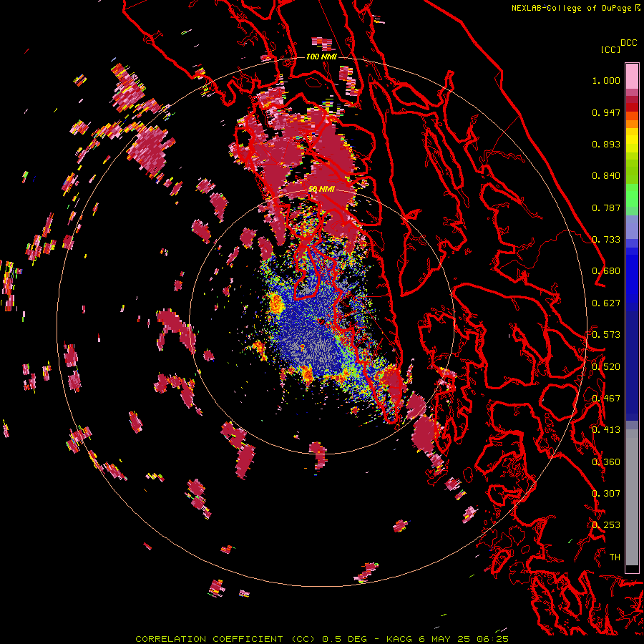
Task: Select the 0.467 scale value
Action: (x=606, y=399)
